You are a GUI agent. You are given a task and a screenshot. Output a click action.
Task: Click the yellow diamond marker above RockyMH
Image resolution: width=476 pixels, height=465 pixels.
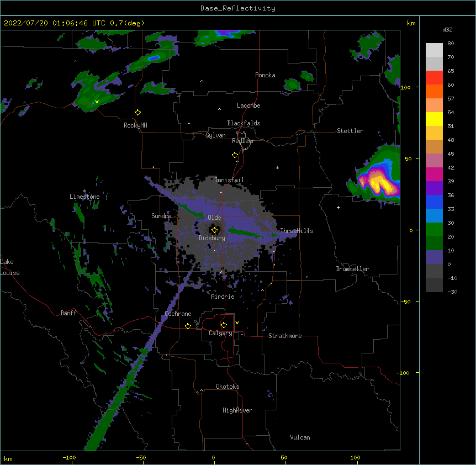tap(137, 113)
